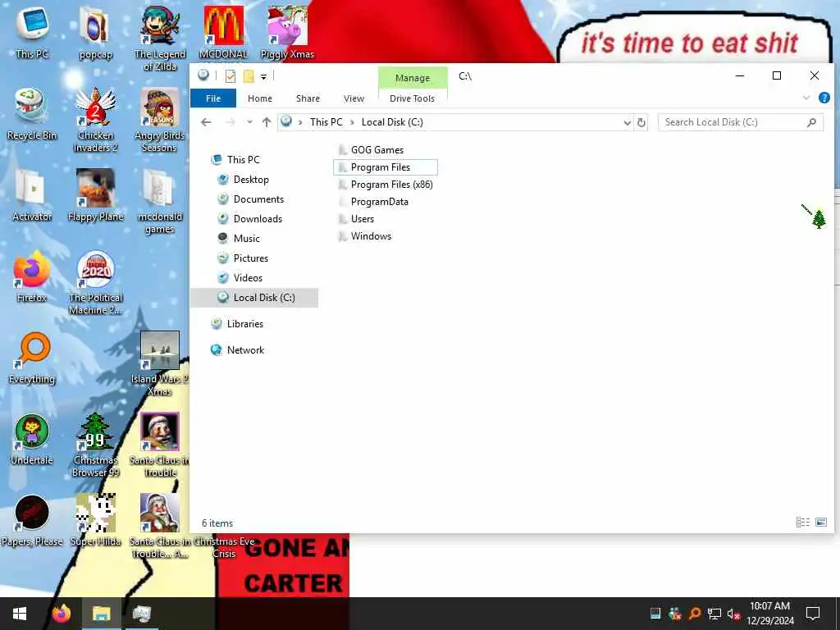Select Libraries in the navigation pane
This screenshot has height=630, width=840.
(244, 323)
